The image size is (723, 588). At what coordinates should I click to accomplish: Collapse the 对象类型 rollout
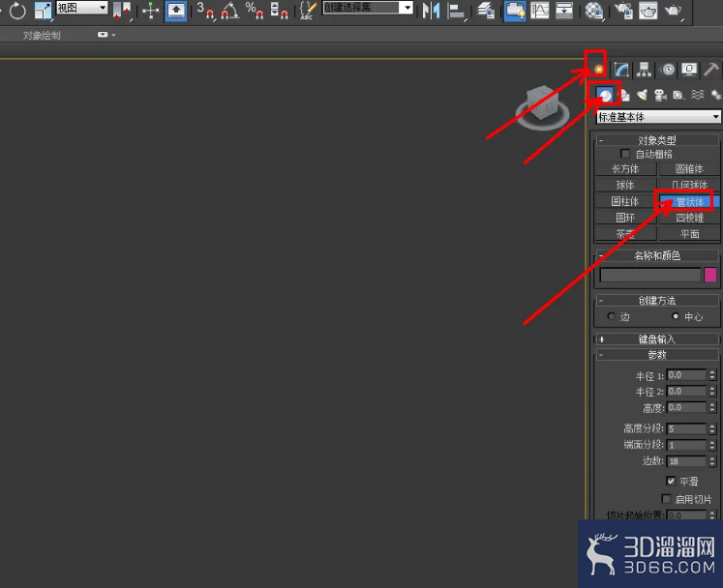(657, 140)
